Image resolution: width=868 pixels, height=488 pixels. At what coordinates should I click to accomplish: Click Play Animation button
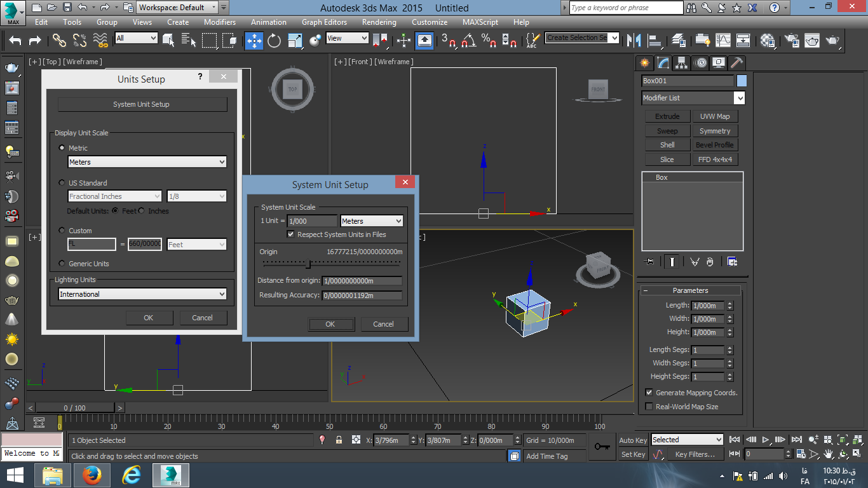point(766,440)
